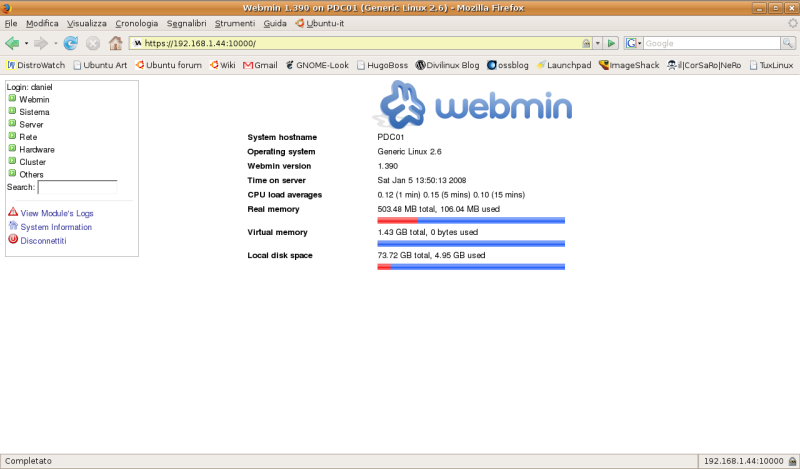This screenshot has height=469, width=800.
Task: Open the address bar history dropdown
Action: point(598,44)
